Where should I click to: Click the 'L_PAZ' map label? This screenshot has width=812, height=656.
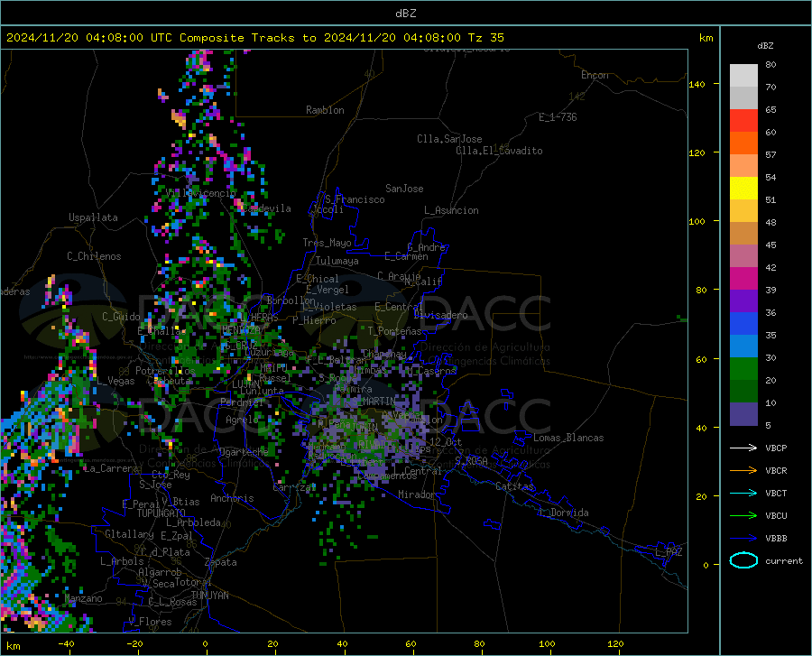[669, 552]
